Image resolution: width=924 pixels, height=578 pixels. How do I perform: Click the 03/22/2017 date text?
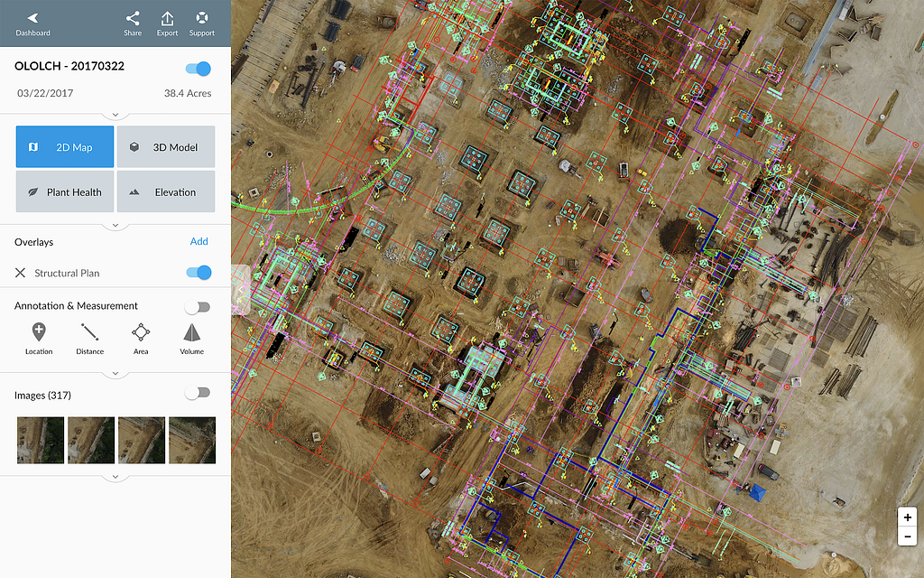45,93
